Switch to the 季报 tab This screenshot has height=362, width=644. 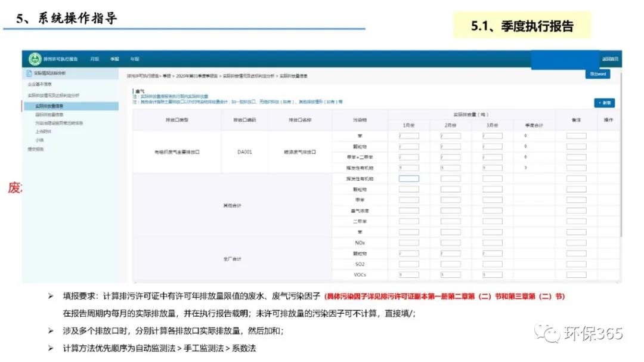coord(114,59)
